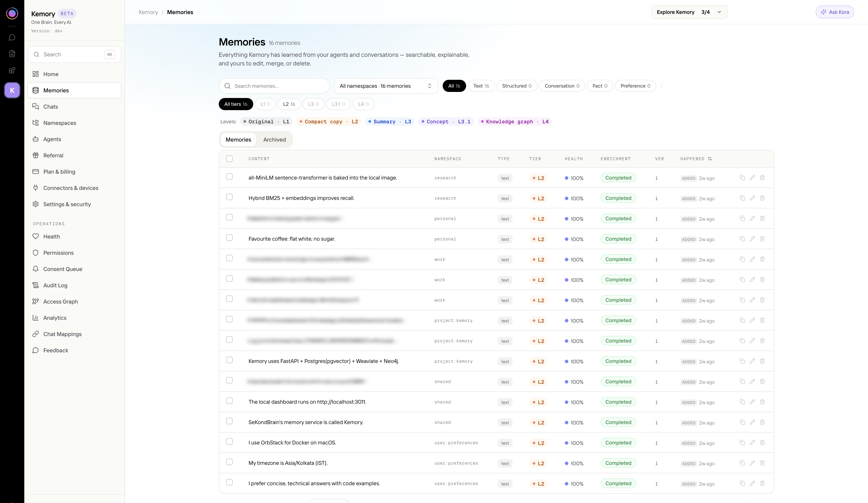Select the purple K workspace icon
The height and width of the screenshot is (503, 868).
pyautogui.click(x=12, y=90)
